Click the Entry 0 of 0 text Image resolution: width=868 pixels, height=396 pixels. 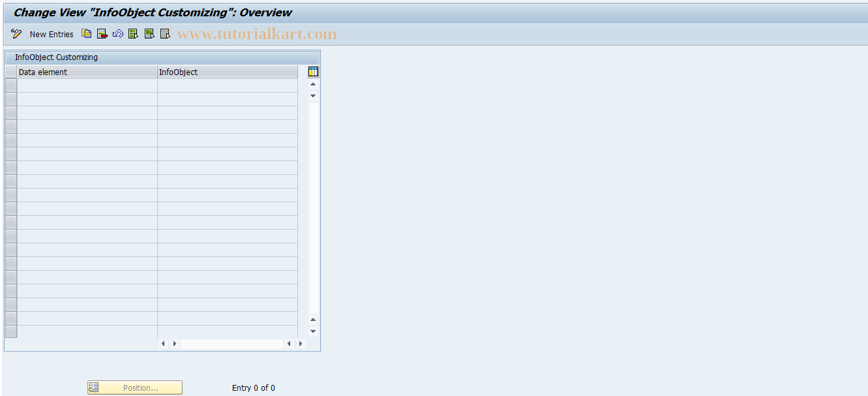coord(254,388)
